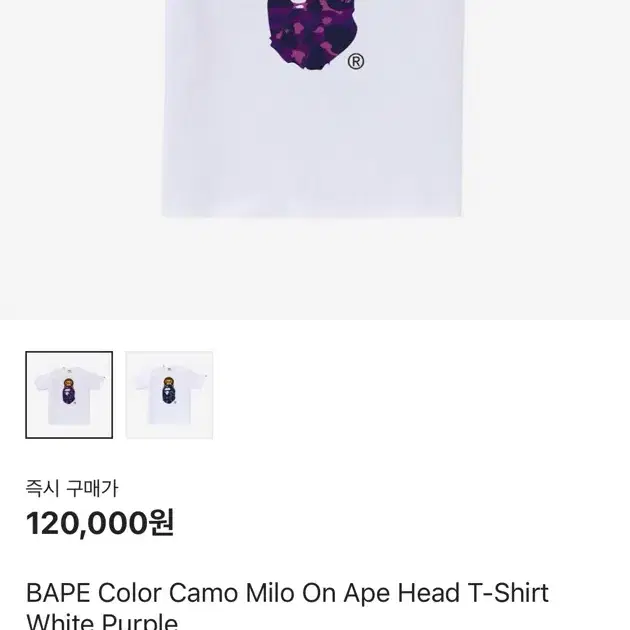Viewport: 630px width, 630px height.
Task: Click the 120,000원 price
Action: pos(100,523)
